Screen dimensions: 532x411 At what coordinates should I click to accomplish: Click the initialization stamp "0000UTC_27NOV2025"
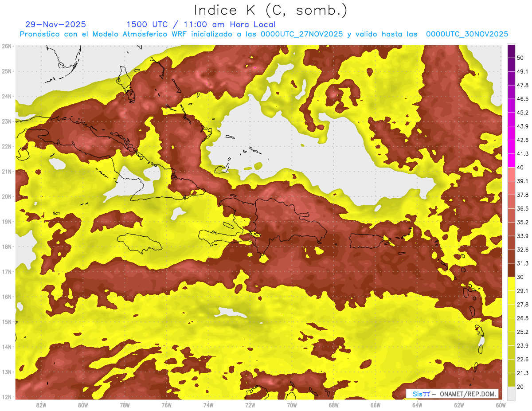(x=301, y=34)
